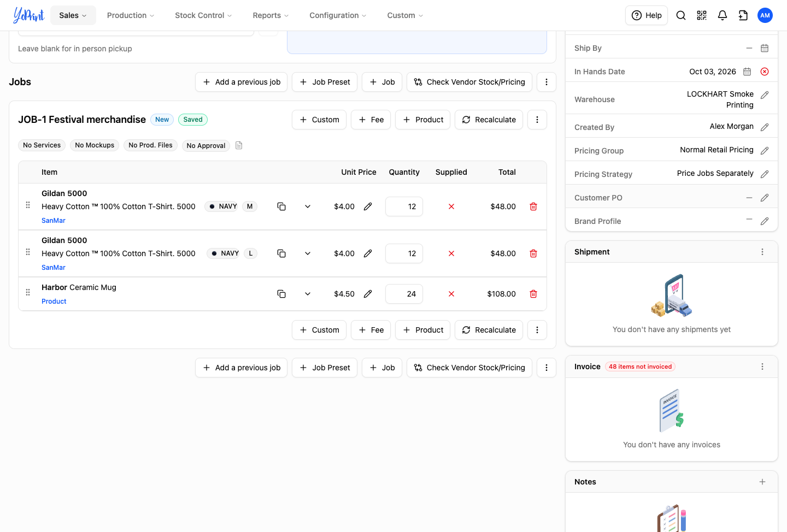Open the JOB-1 header three-dot menu
The image size is (787, 532).
coord(537,120)
